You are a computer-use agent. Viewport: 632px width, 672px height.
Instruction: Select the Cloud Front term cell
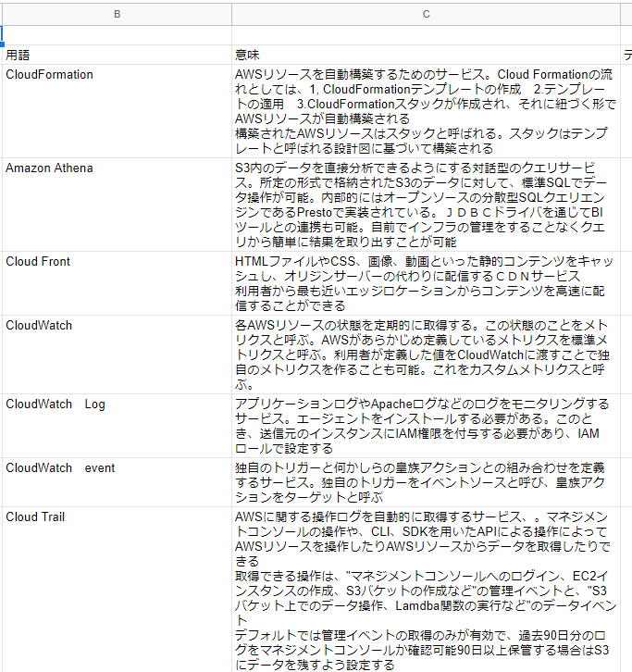(x=117, y=283)
